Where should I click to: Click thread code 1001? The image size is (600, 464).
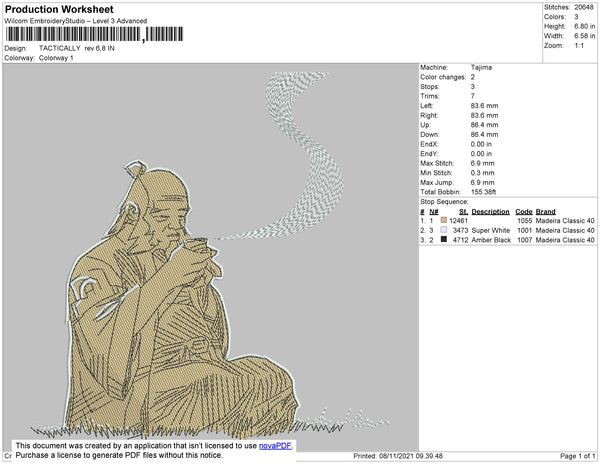pyautogui.click(x=525, y=230)
